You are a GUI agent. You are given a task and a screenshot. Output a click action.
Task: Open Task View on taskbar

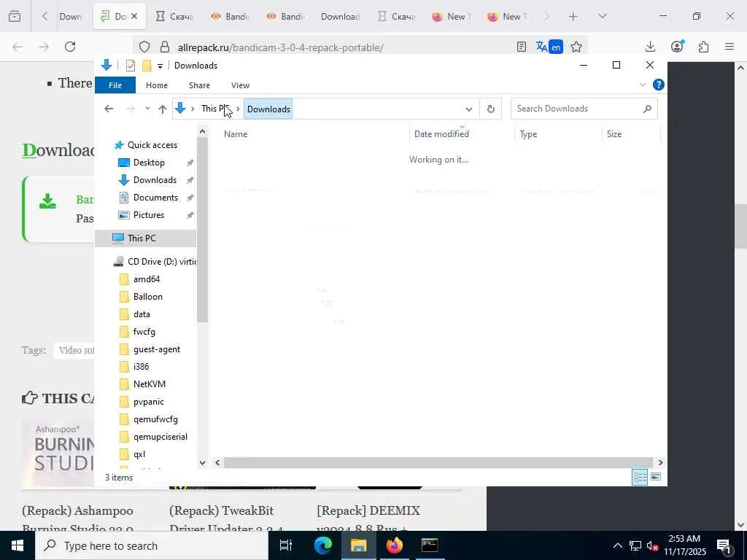click(286, 545)
